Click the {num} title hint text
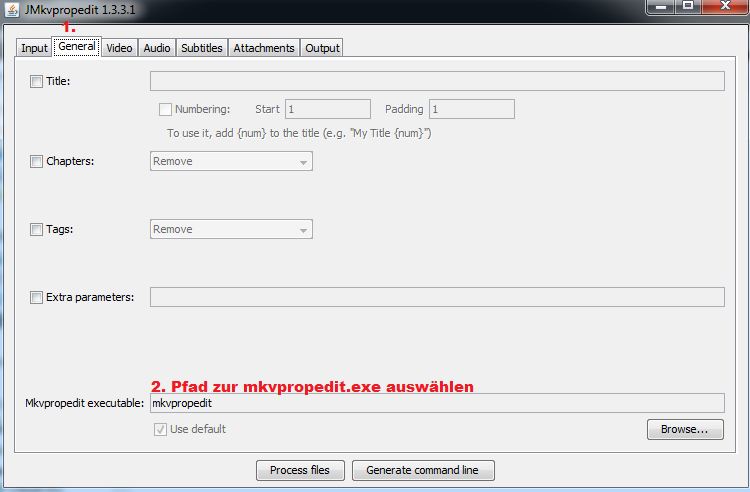The width and height of the screenshot is (750, 492). 299,133
